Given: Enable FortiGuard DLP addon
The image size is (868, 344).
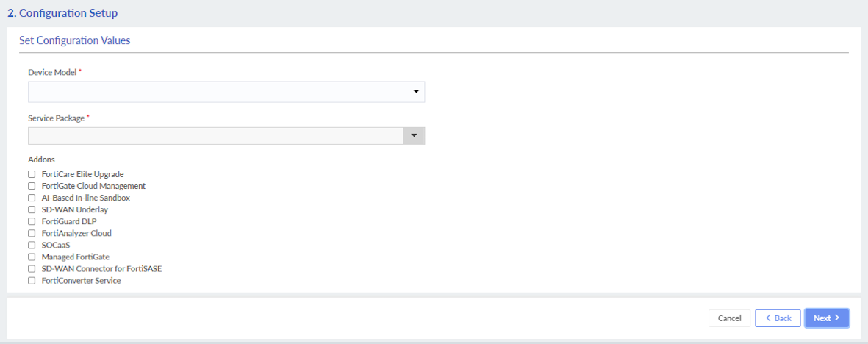Looking at the screenshot, I should [32, 221].
